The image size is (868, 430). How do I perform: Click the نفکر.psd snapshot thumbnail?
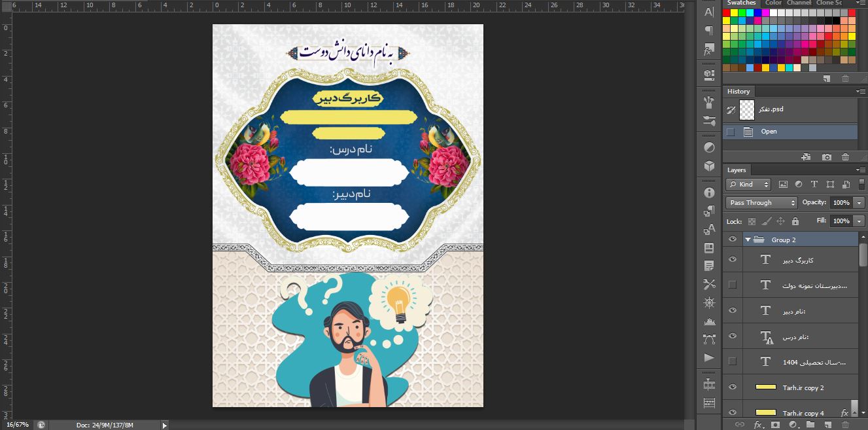(x=747, y=110)
